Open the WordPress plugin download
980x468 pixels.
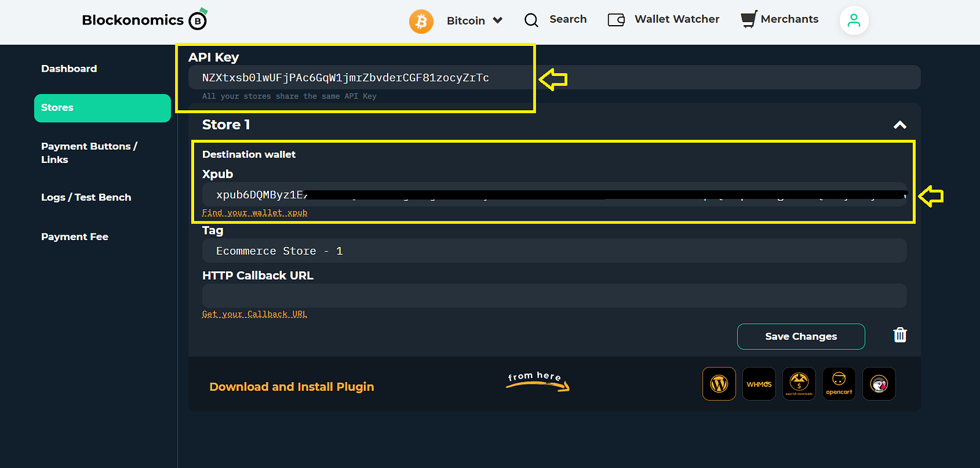pyautogui.click(x=719, y=384)
